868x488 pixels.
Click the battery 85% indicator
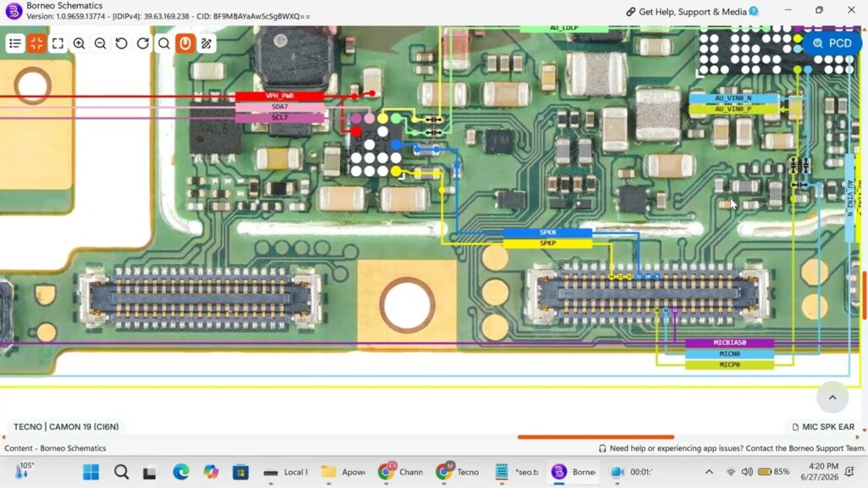tap(773, 472)
